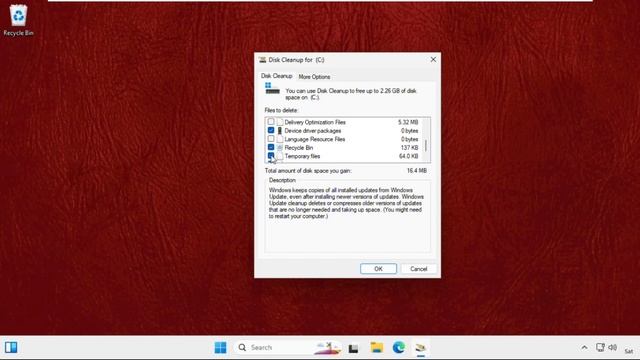Select the "Device driver packages" label
640x360 pixels.
(x=313, y=131)
